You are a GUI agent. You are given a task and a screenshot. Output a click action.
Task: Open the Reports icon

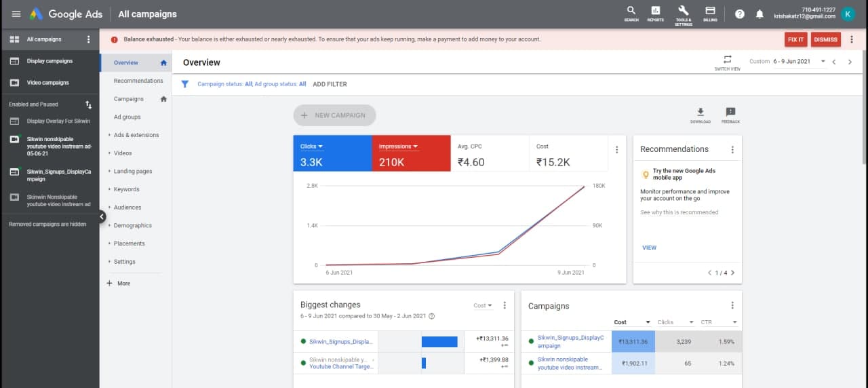(x=656, y=13)
